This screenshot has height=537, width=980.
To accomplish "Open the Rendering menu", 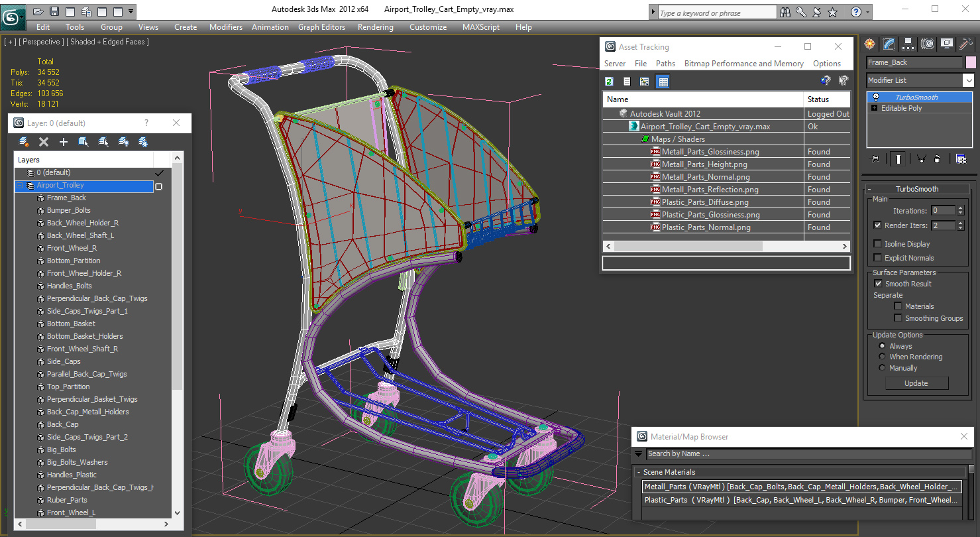I will click(x=375, y=27).
